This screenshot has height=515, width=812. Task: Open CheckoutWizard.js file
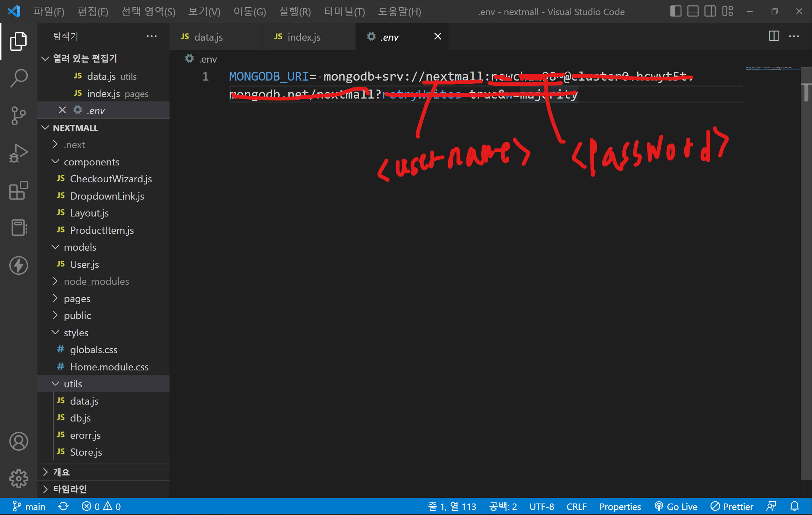click(x=104, y=179)
